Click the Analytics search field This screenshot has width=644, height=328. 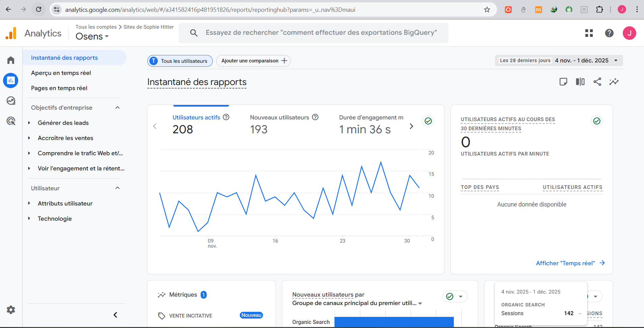(x=320, y=33)
